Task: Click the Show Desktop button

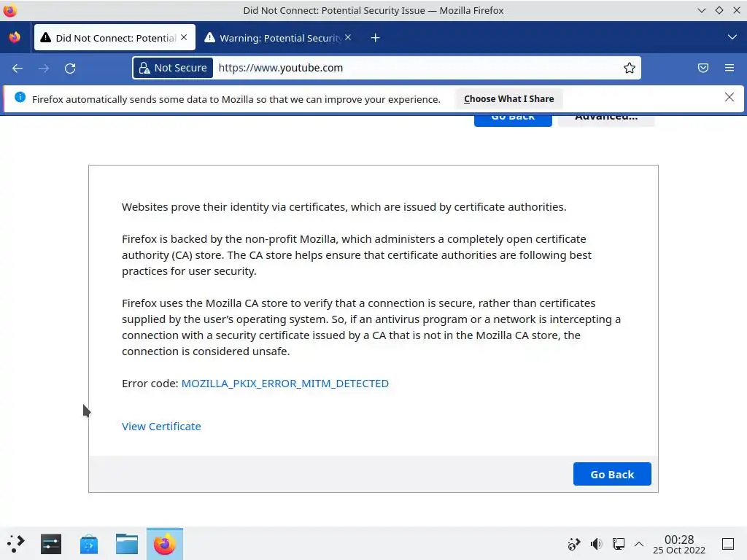Action: point(727,544)
